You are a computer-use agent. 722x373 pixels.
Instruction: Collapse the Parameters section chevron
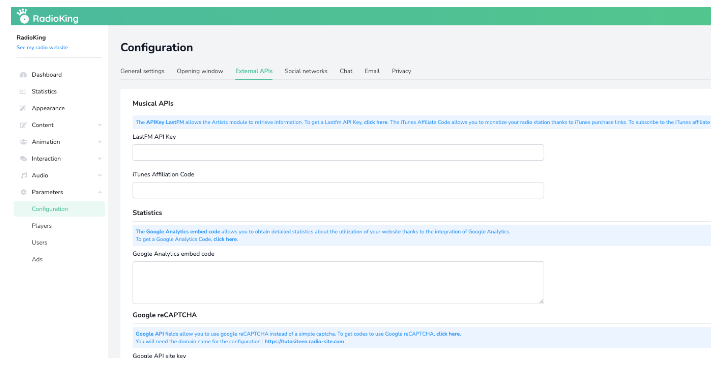click(99, 192)
